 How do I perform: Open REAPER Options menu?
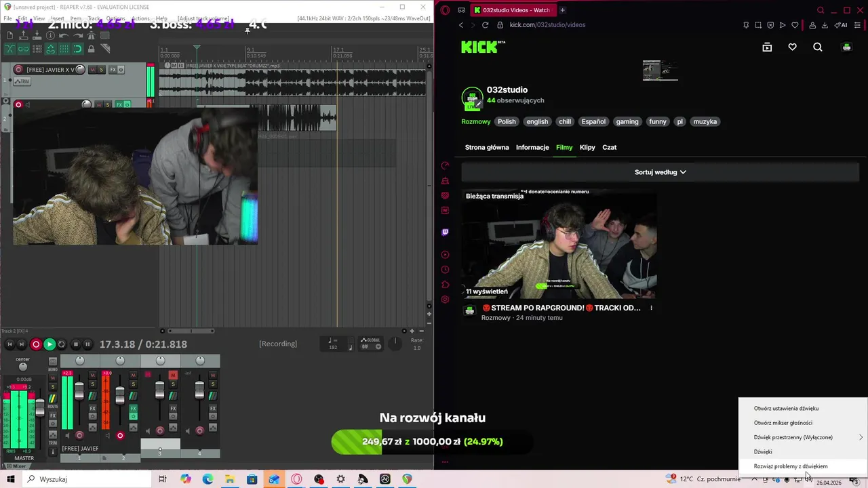click(x=115, y=18)
